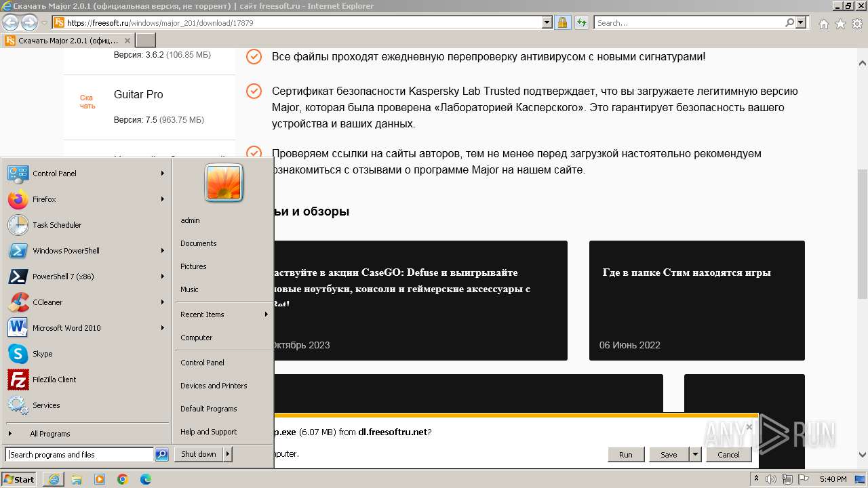The image size is (868, 488).
Task: Open media player taskbar icon
Action: coord(100,479)
